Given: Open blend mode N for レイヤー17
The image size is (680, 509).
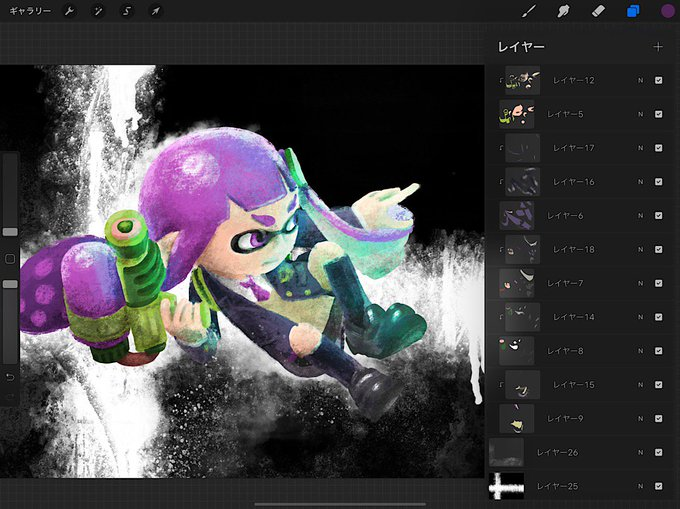Looking at the screenshot, I should [x=641, y=148].
